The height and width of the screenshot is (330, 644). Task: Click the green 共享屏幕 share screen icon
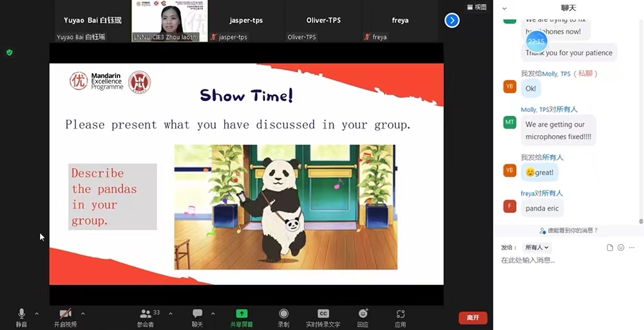(241, 314)
